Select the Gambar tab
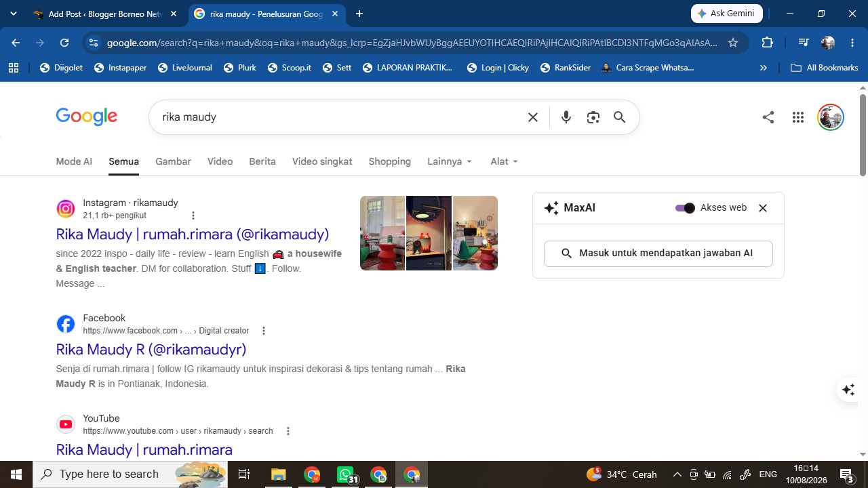This screenshot has width=868, height=488. [173, 161]
